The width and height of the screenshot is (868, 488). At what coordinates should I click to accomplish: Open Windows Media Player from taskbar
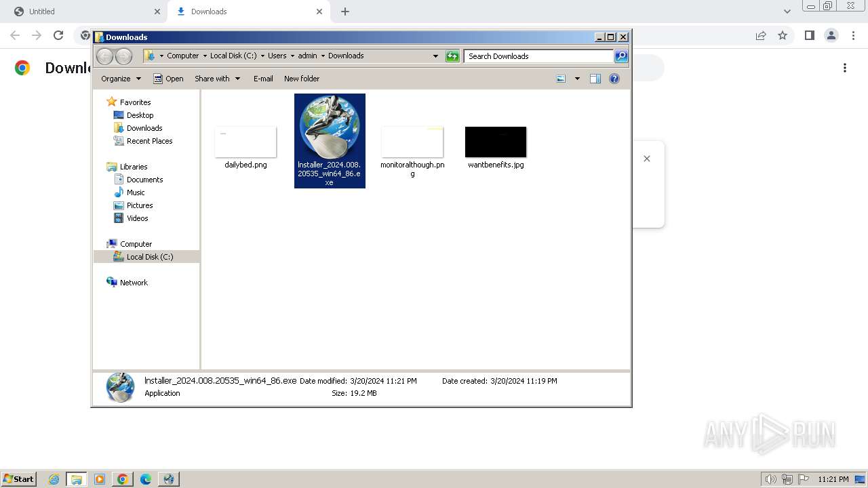point(100,479)
